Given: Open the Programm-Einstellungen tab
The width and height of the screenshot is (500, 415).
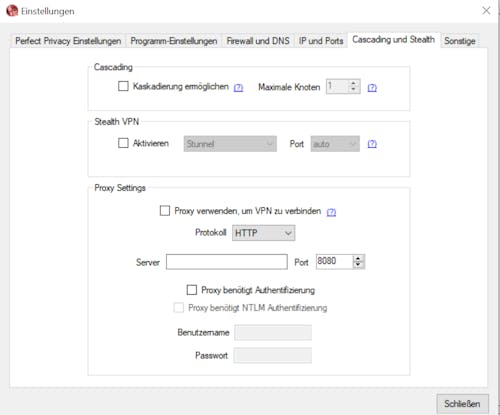Looking at the screenshot, I should click(174, 41).
